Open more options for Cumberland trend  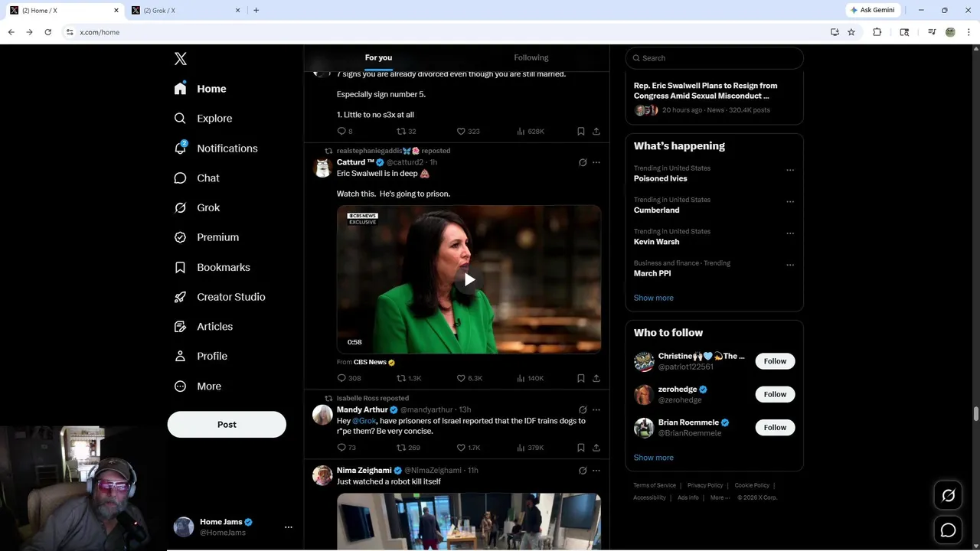coord(790,202)
